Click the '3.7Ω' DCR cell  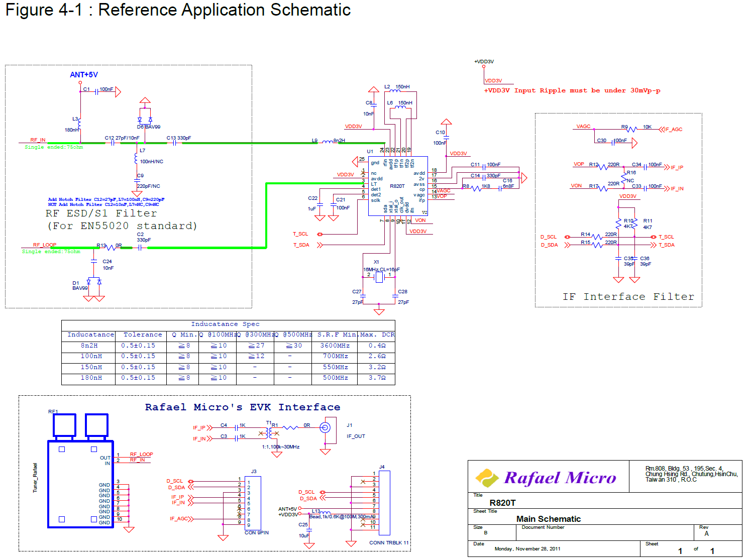[377, 378]
